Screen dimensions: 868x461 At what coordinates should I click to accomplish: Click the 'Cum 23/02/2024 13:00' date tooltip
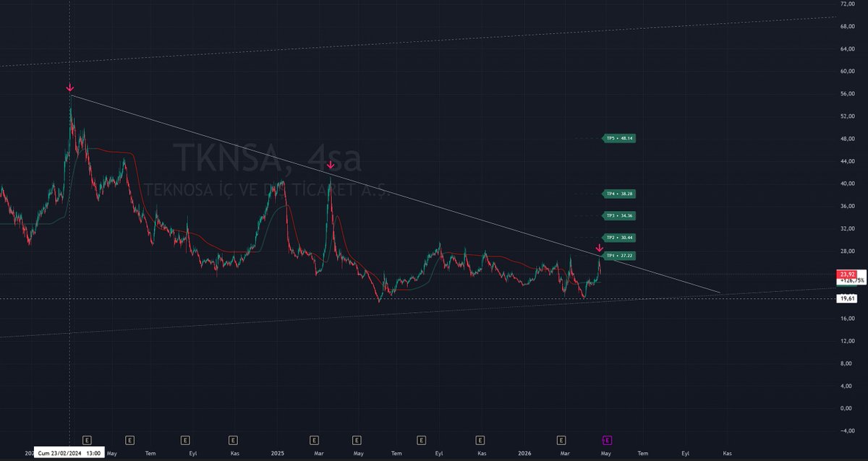[68, 454]
